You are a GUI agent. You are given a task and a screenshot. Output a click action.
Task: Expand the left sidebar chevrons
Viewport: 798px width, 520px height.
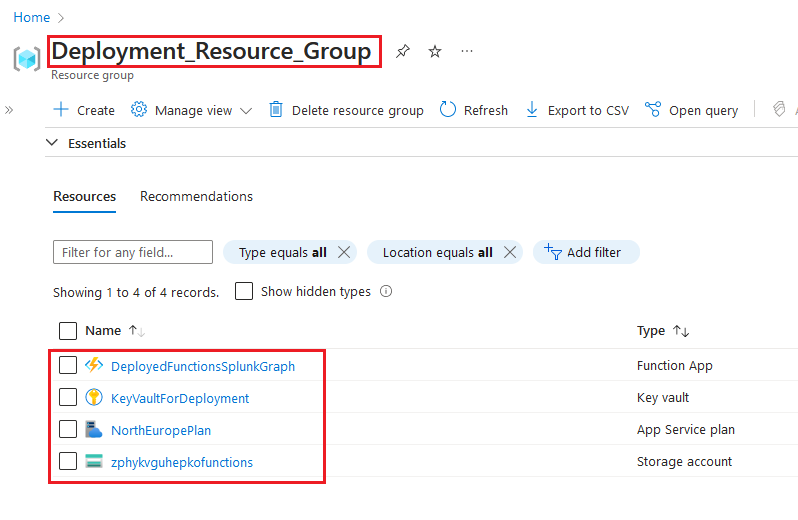(x=9, y=110)
